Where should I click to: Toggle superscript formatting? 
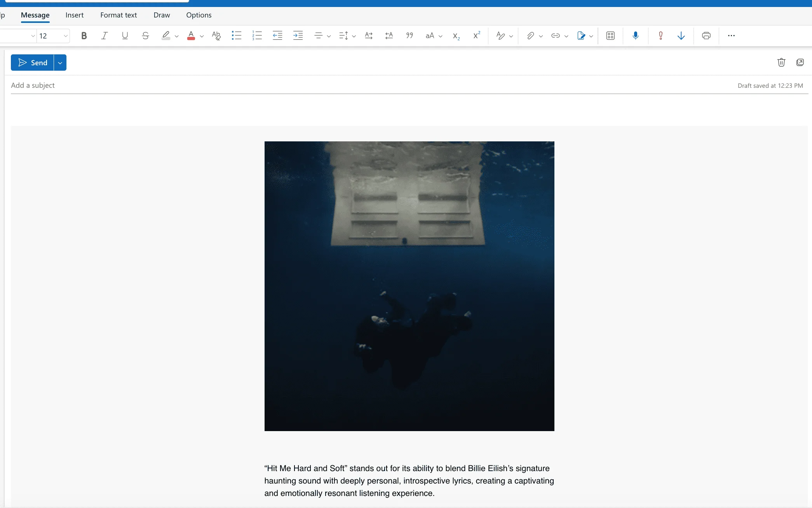[477, 36]
